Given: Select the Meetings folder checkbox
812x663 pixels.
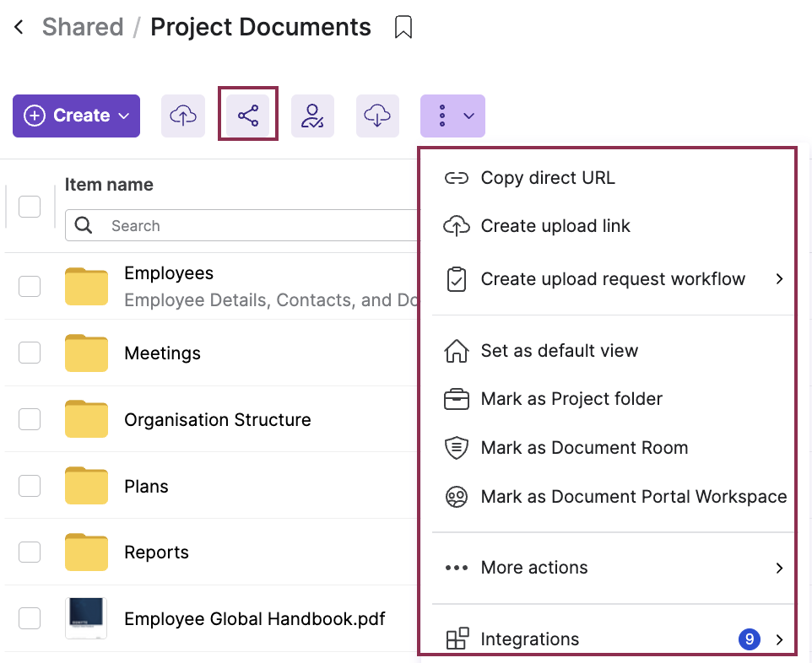Looking at the screenshot, I should (30, 353).
